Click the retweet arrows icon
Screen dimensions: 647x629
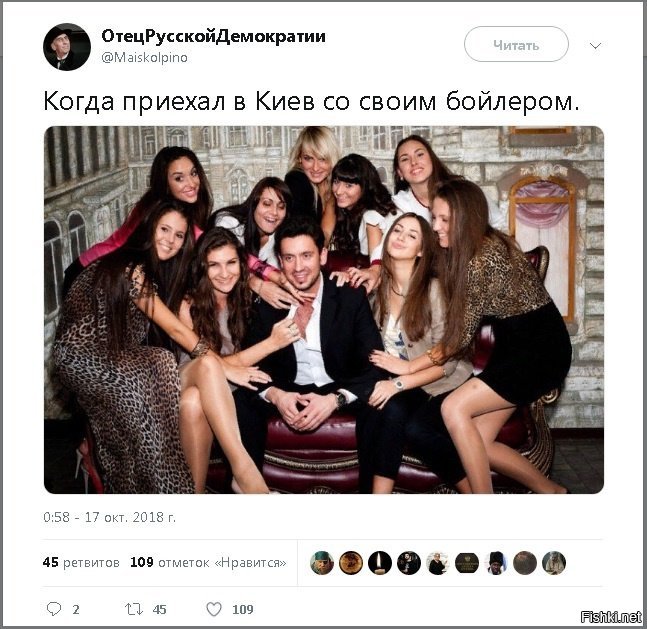(134, 609)
